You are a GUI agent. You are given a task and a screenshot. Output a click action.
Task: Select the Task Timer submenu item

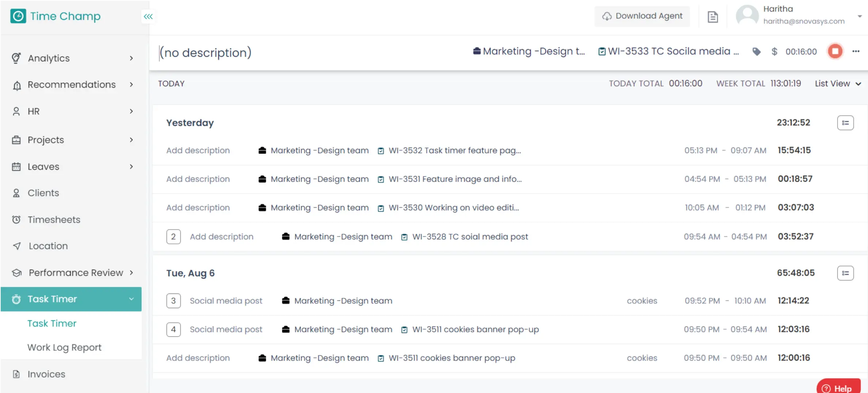[x=52, y=324]
